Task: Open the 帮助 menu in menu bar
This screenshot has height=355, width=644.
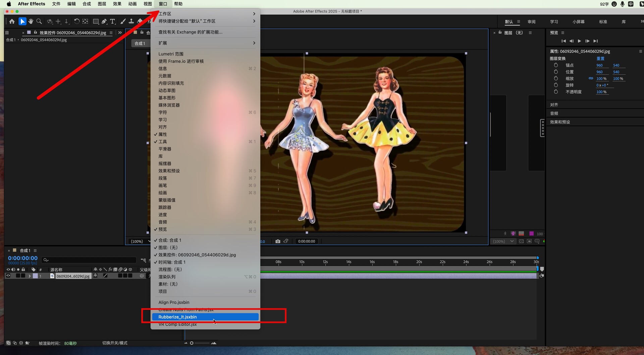Action: (x=178, y=4)
